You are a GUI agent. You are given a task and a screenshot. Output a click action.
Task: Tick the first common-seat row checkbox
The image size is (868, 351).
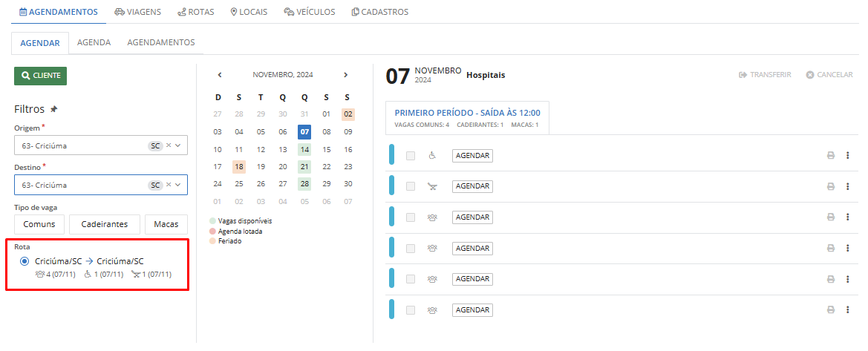pos(410,217)
